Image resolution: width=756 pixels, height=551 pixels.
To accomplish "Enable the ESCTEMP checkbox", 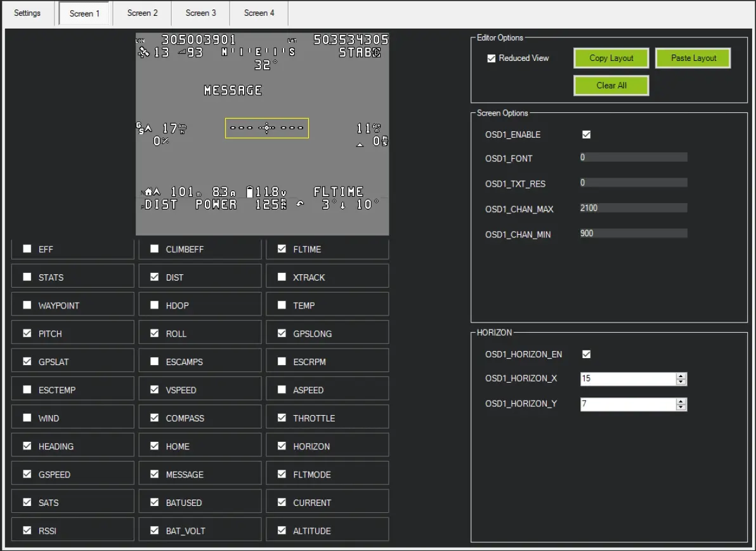I will (x=27, y=389).
